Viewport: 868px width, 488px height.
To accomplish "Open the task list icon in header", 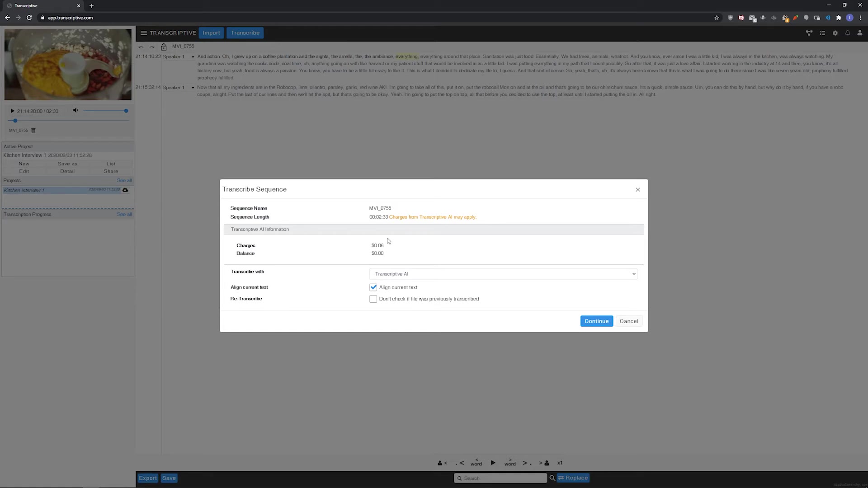I will pos(822,33).
